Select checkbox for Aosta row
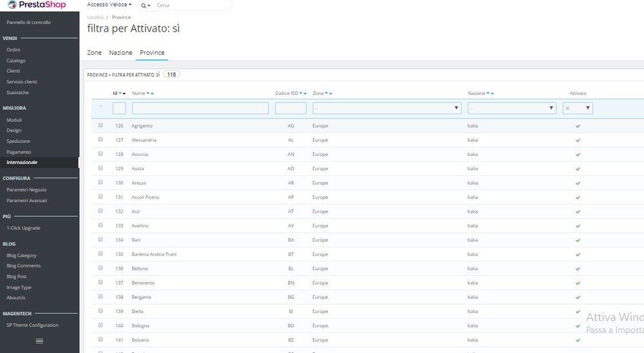Viewport: 644px width, 353px height. 100,168
